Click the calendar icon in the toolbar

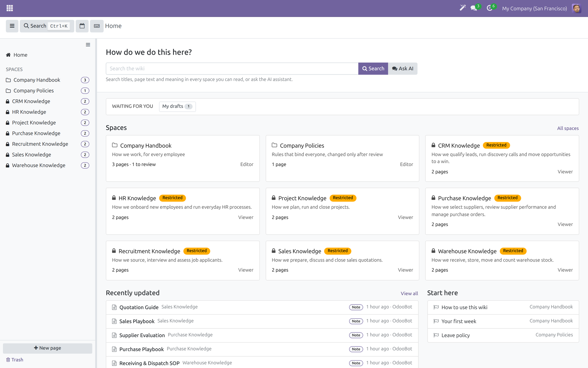tap(82, 26)
